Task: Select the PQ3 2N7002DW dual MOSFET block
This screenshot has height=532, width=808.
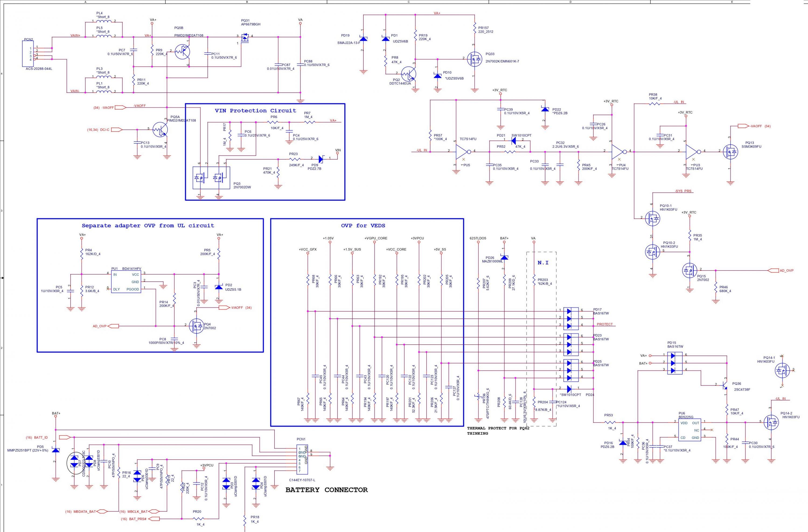Action: pyautogui.click(x=211, y=178)
